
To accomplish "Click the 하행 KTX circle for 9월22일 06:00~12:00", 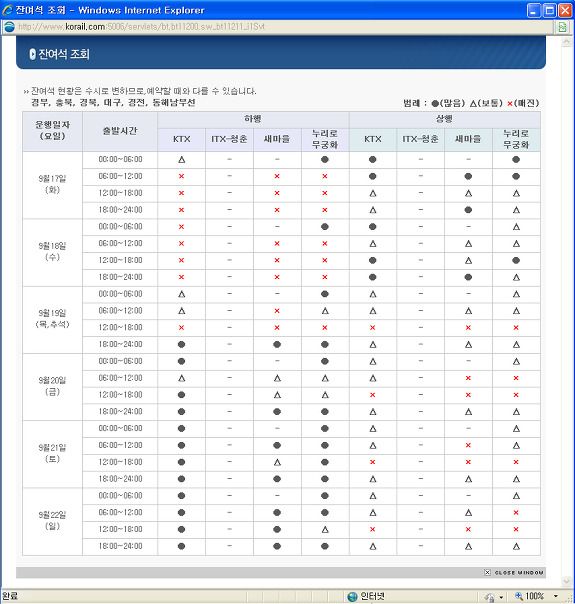I will [x=181, y=513].
